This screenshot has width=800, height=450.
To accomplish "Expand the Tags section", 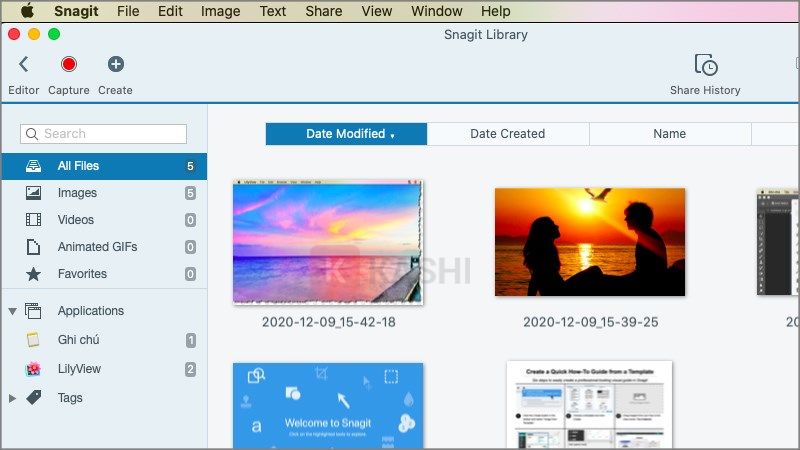I will (13, 398).
